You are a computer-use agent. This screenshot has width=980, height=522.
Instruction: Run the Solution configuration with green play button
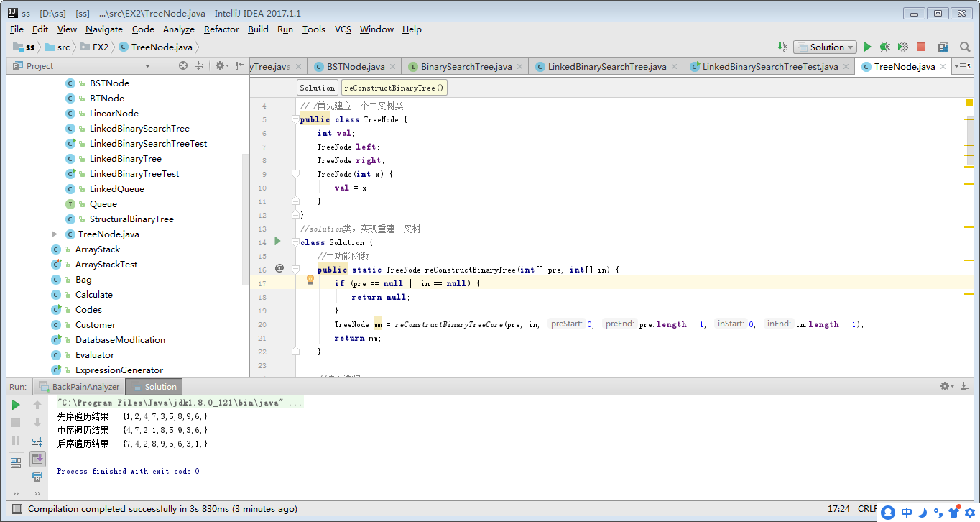pos(867,47)
